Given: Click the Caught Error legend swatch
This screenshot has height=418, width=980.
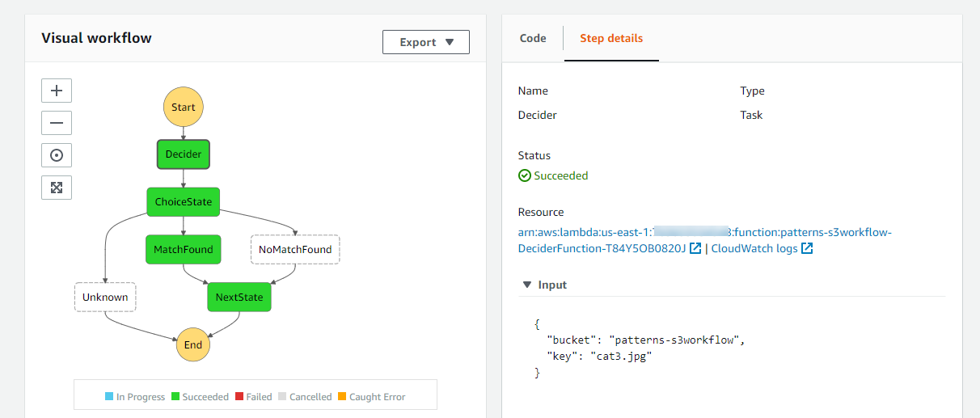Looking at the screenshot, I should click(x=342, y=397).
